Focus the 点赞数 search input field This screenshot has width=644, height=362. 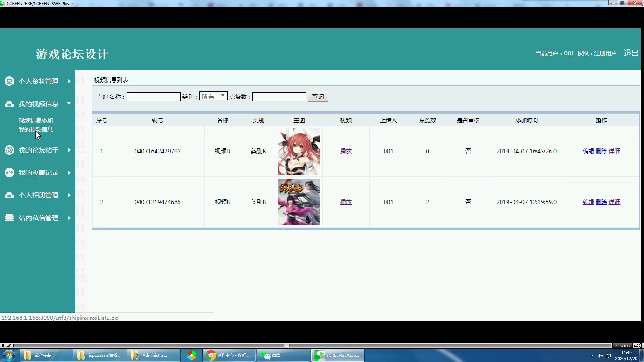[279, 97]
